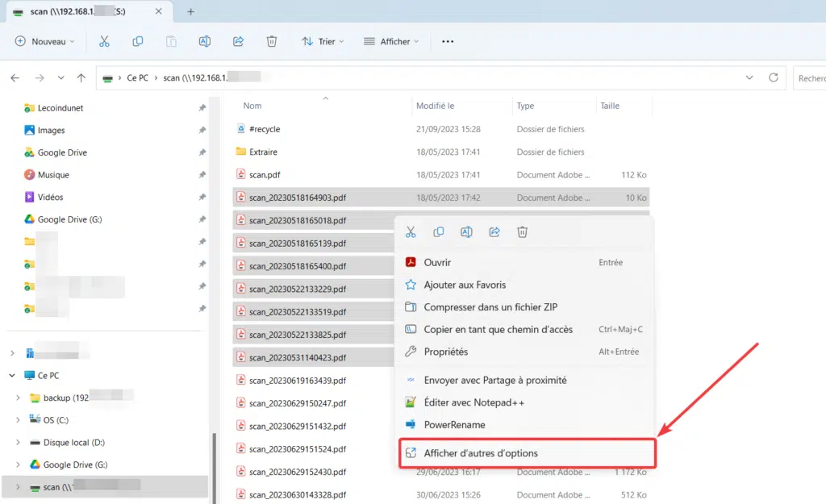Click the Rename icon in the top toolbar
826x504 pixels.
205,41
